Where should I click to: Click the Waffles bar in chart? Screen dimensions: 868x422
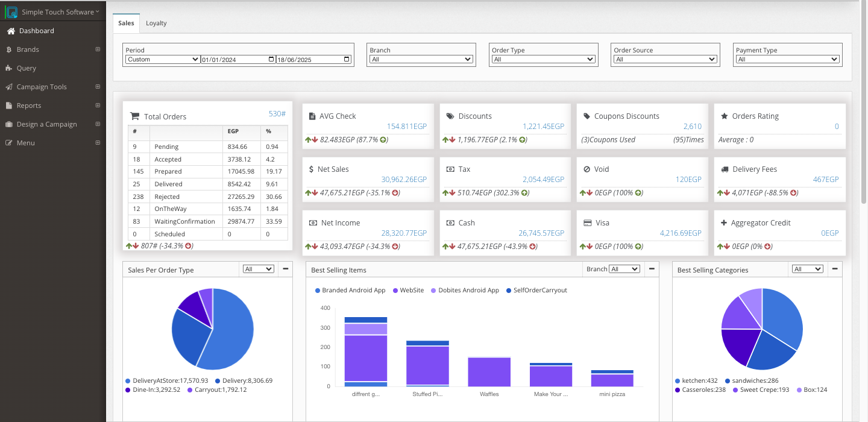489,371
